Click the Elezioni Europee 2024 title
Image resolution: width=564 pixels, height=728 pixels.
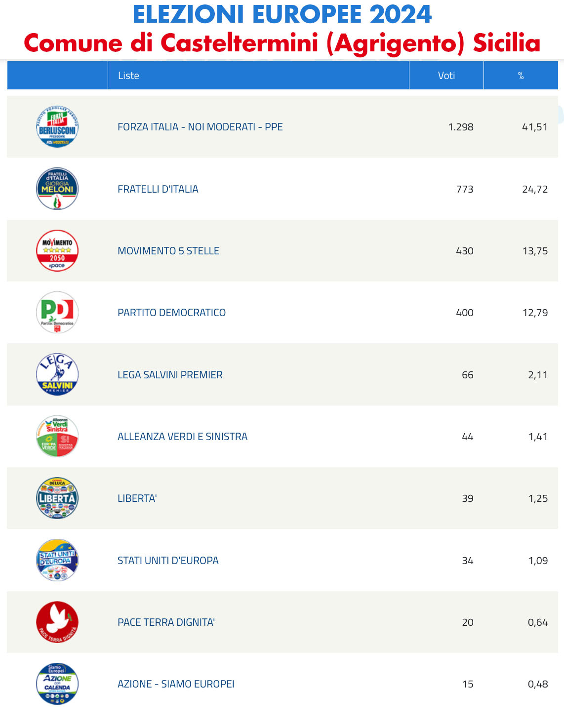pos(282,14)
